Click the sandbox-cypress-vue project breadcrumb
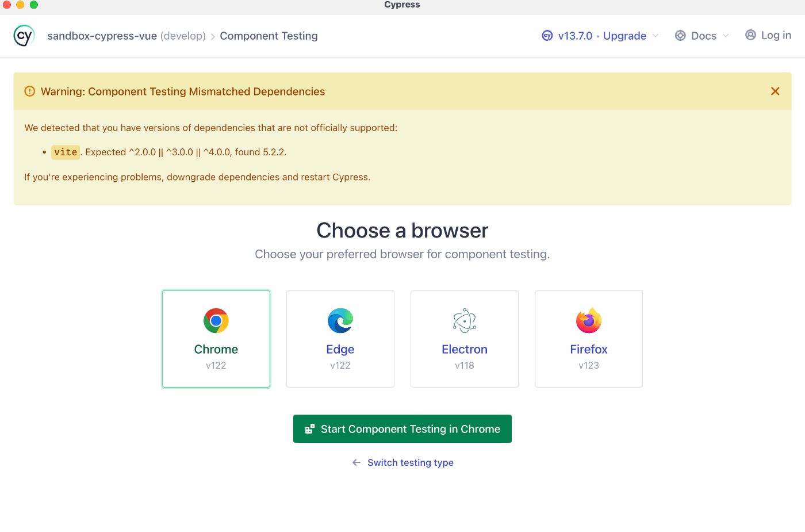This screenshot has height=532, width=805. (102, 36)
